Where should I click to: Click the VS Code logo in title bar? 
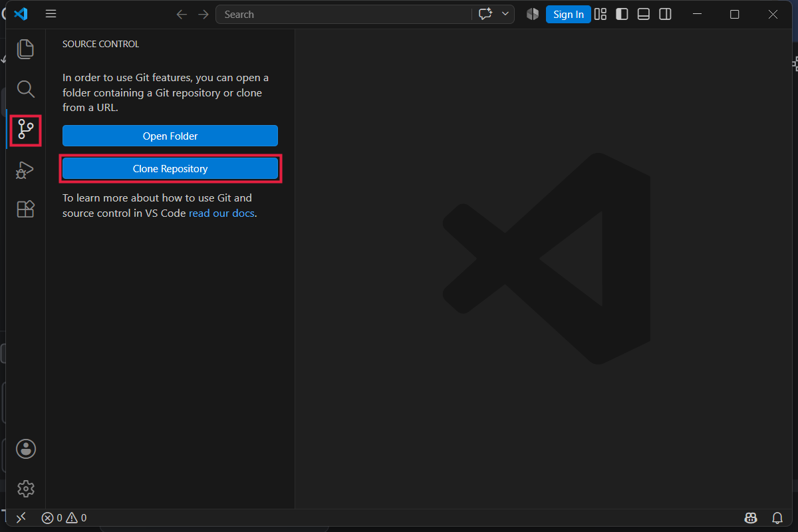(x=21, y=14)
